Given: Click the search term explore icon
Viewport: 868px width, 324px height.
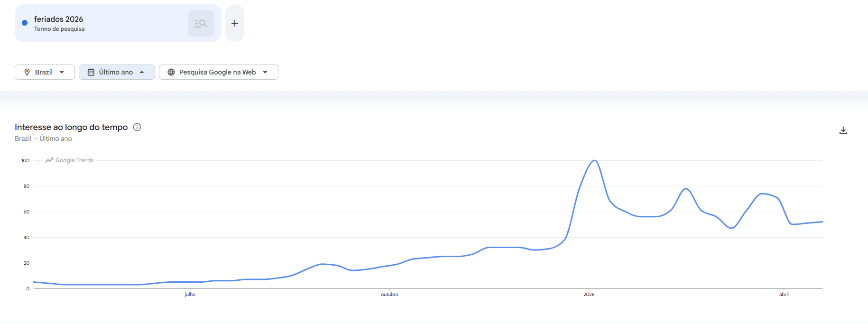Looking at the screenshot, I should (x=201, y=23).
